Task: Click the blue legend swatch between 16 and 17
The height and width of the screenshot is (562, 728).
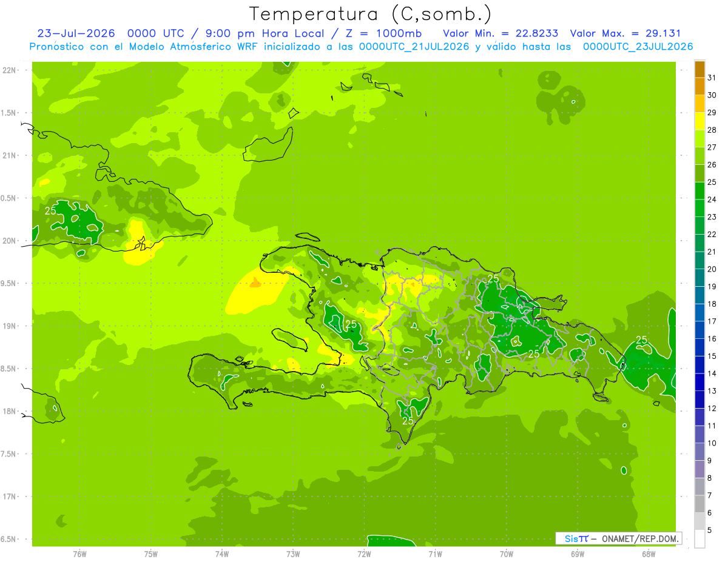Action: pos(699,330)
